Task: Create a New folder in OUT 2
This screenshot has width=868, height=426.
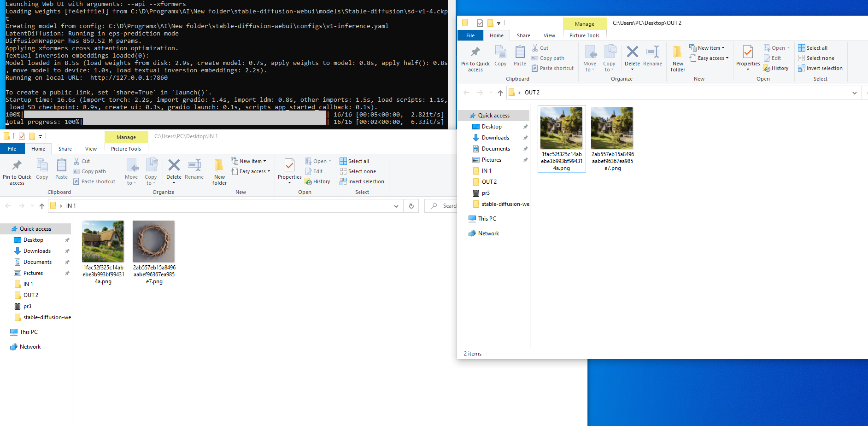Action: [x=677, y=58]
